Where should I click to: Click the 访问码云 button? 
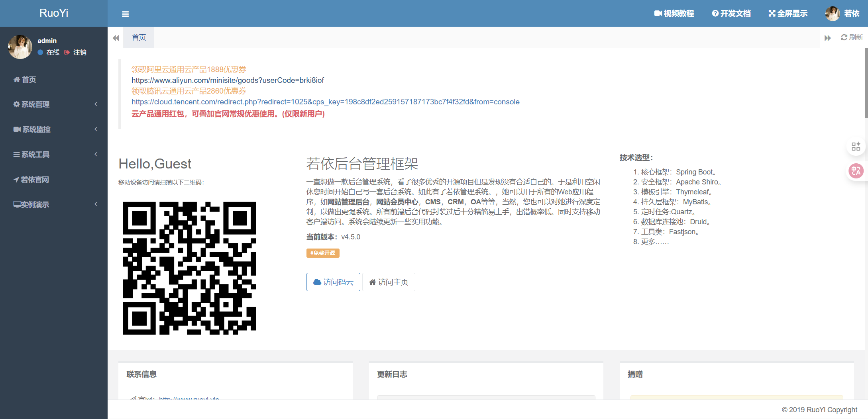(333, 282)
